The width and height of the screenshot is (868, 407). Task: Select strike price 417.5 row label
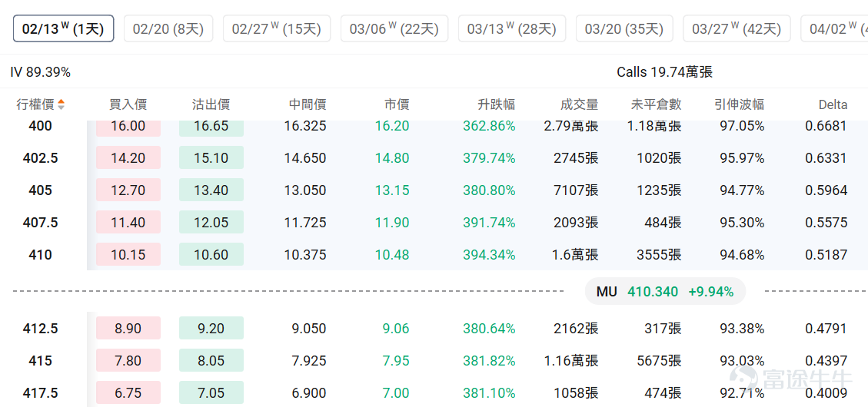(41, 393)
